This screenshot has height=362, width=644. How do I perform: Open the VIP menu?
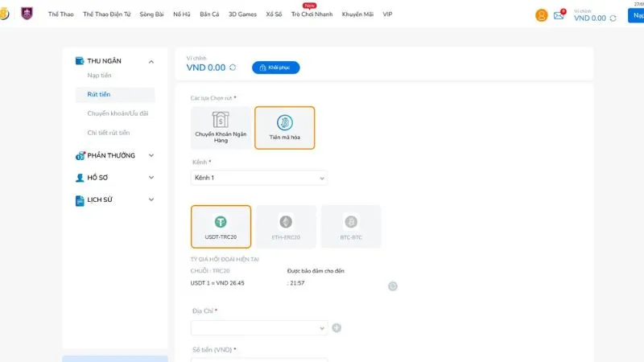[x=387, y=14]
